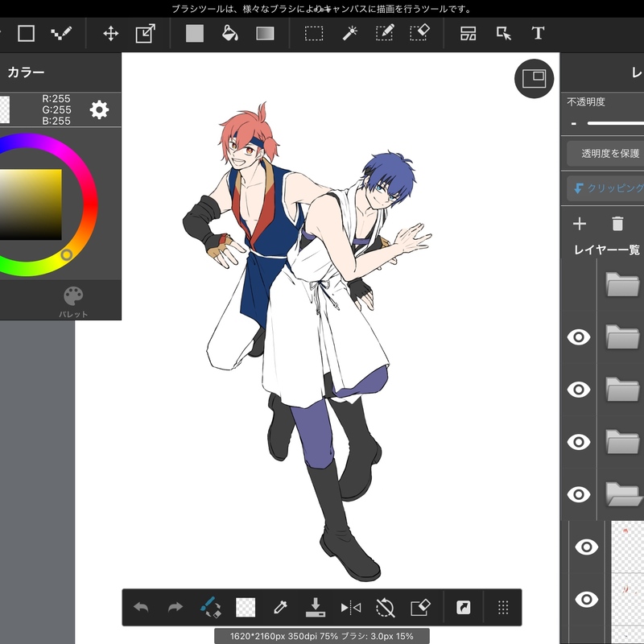Open the dotted grid menu icon
This screenshot has width=644, height=644.
click(503, 607)
